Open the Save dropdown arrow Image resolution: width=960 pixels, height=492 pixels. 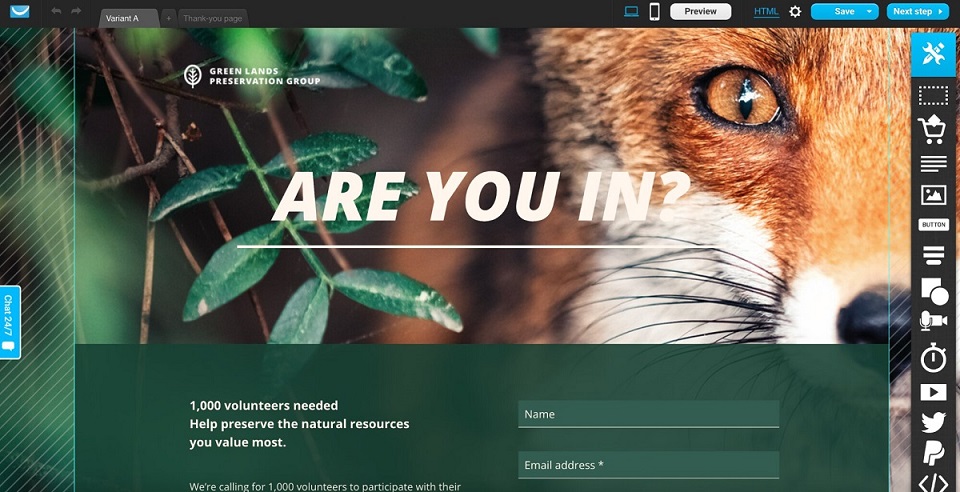869,12
